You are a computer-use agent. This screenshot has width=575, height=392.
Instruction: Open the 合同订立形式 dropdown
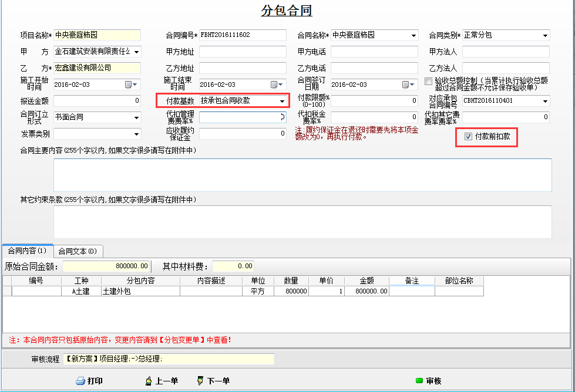click(136, 117)
